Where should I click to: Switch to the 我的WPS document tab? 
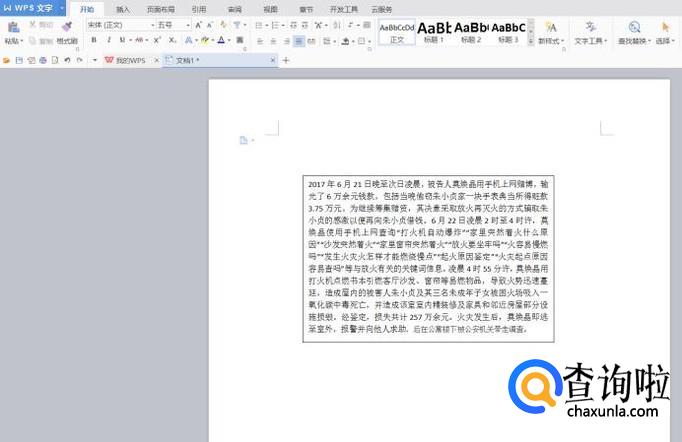(127, 60)
